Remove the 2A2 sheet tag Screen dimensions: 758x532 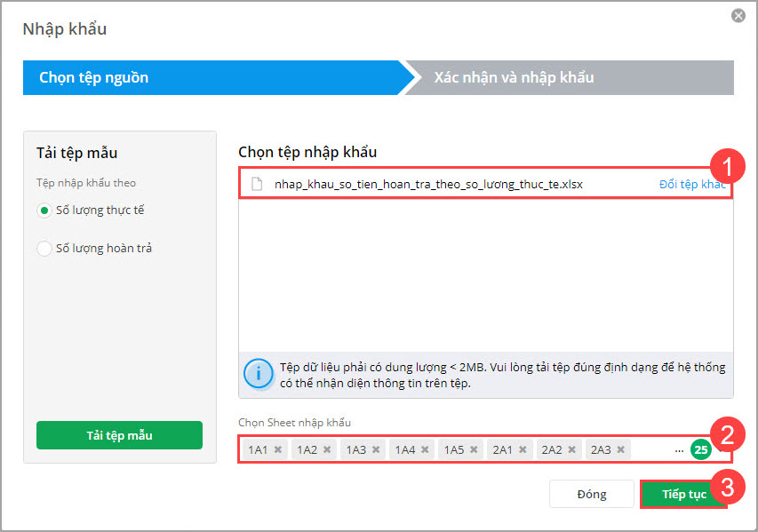coord(572,450)
